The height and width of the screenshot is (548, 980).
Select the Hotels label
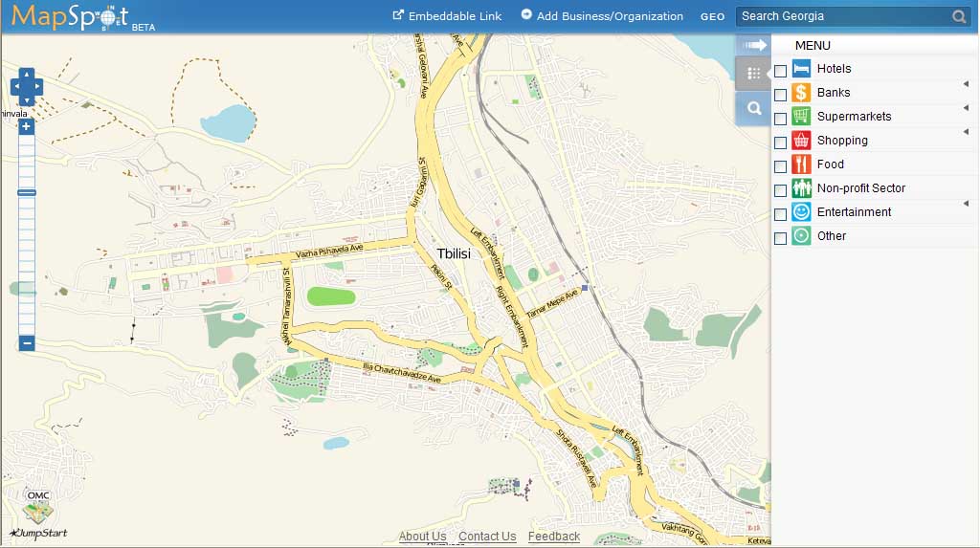pos(834,69)
